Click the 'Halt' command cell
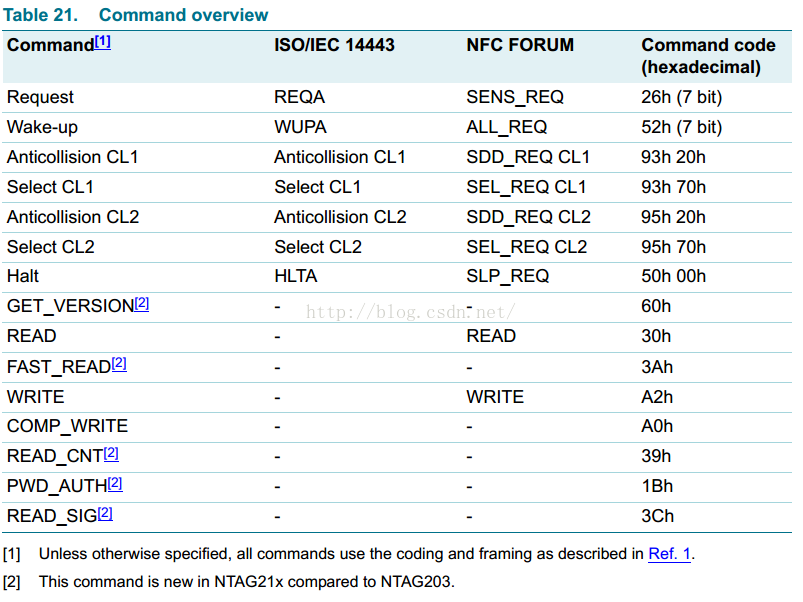The height and width of the screenshot is (602, 803). click(x=23, y=276)
